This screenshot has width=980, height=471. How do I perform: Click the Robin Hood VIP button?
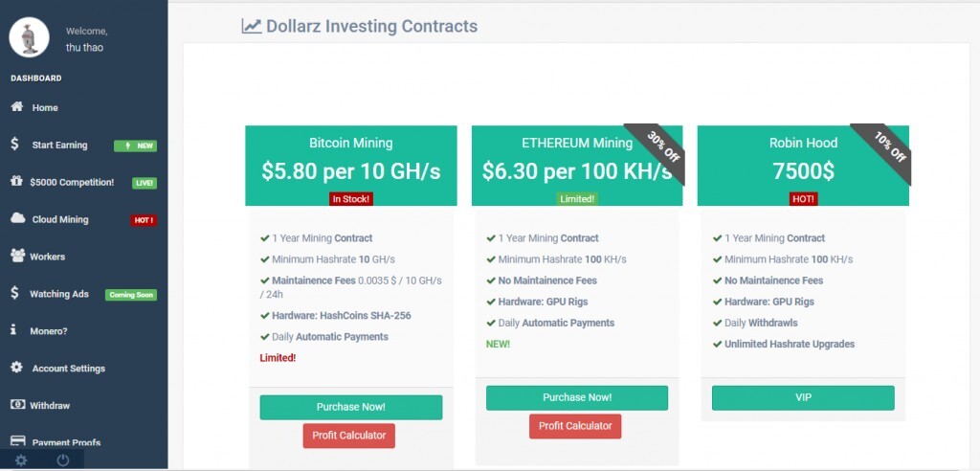802,397
